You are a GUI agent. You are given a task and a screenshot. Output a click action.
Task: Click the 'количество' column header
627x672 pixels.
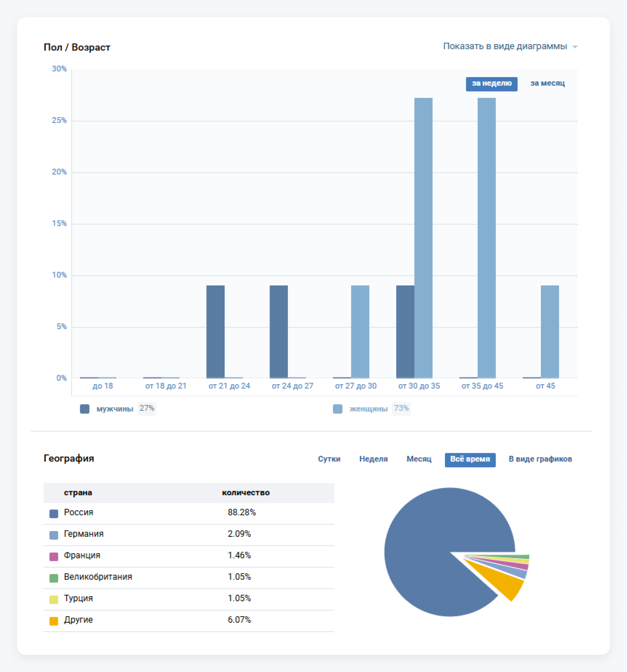point(245,493)
